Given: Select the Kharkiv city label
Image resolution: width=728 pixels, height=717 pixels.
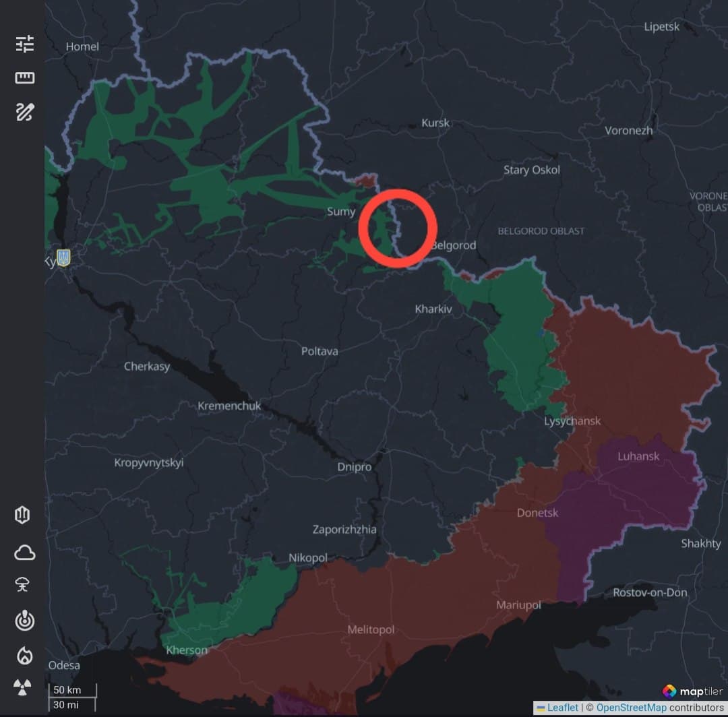Looking at the screenshot, I should pos(433,309).
